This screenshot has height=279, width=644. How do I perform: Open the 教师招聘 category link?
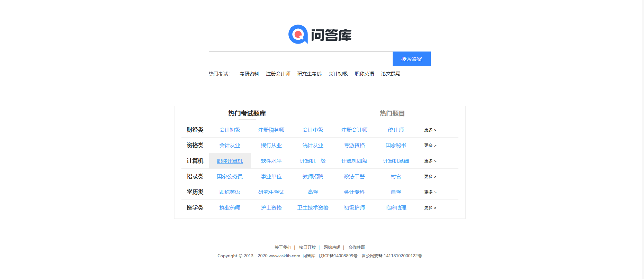point(313,177)
